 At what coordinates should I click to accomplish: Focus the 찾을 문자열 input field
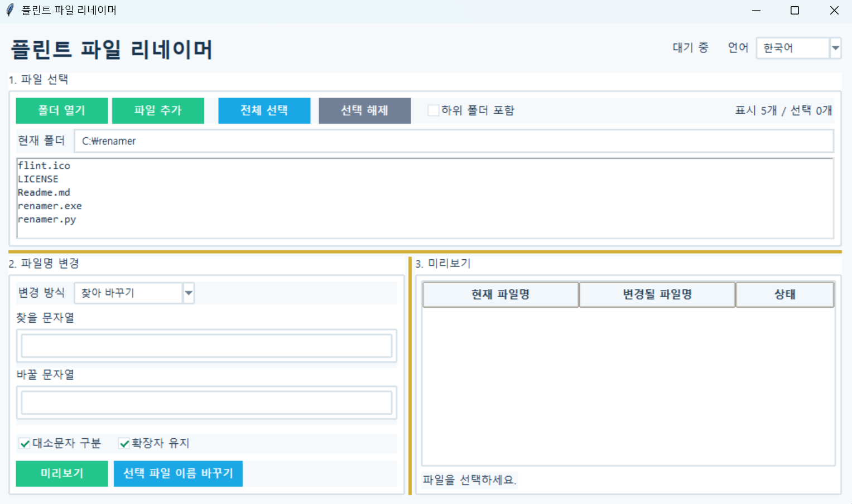coord(206,346)
